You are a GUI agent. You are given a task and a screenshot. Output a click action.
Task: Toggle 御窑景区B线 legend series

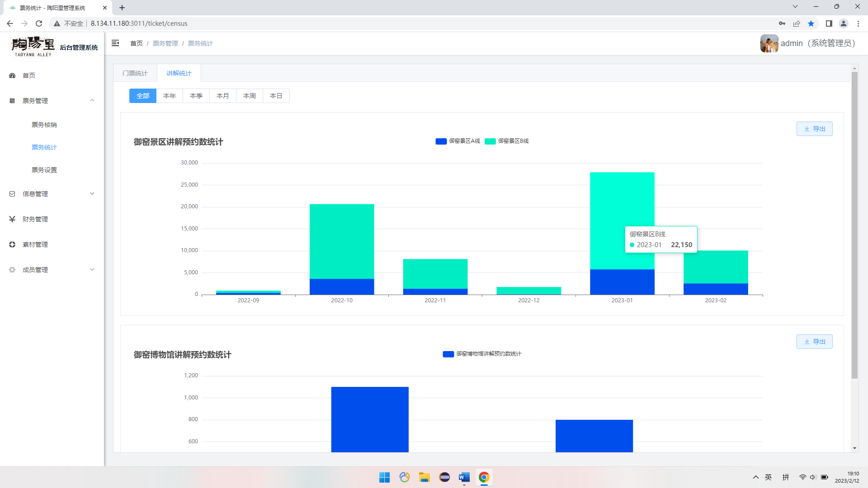tap(507, 141)
